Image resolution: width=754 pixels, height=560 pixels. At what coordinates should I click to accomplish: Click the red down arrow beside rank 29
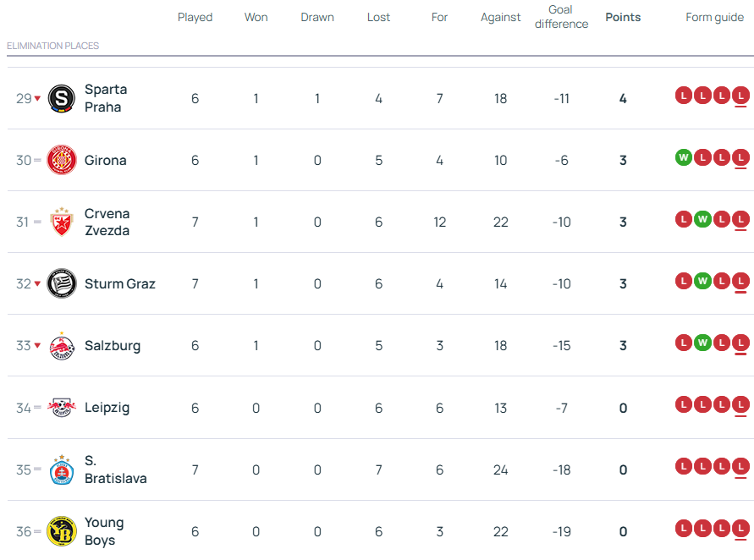coord(37,99)
